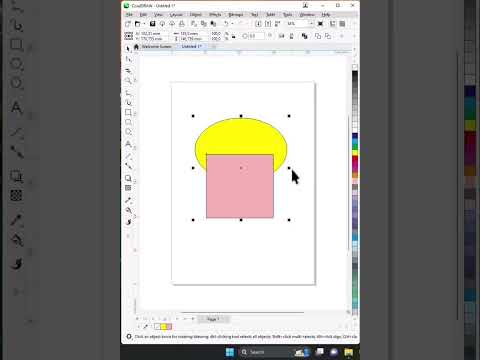Open File Explorer from taskbar
The image size is (480, 360).
349,352
